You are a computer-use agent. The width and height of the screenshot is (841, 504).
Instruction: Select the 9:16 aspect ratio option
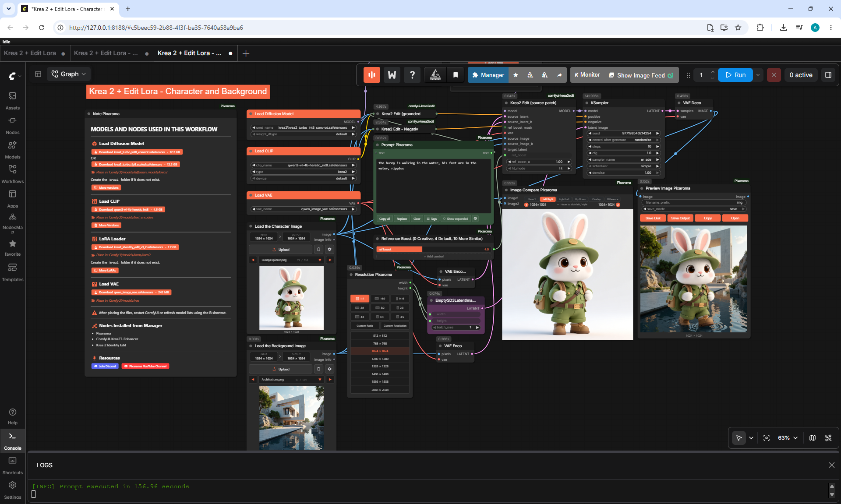coord(400,299)
